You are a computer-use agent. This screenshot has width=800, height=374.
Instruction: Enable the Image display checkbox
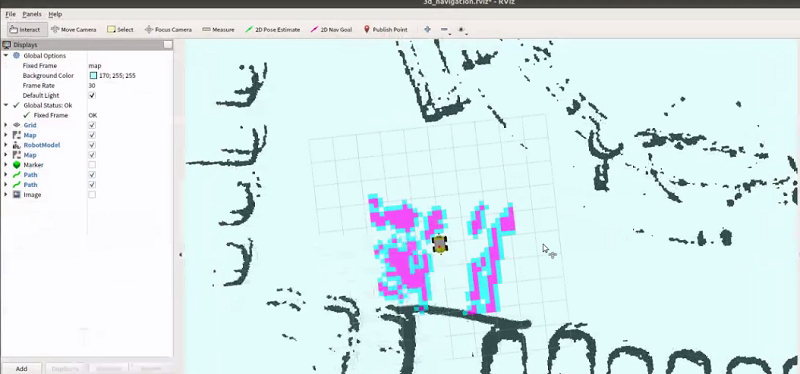[92, 194]
